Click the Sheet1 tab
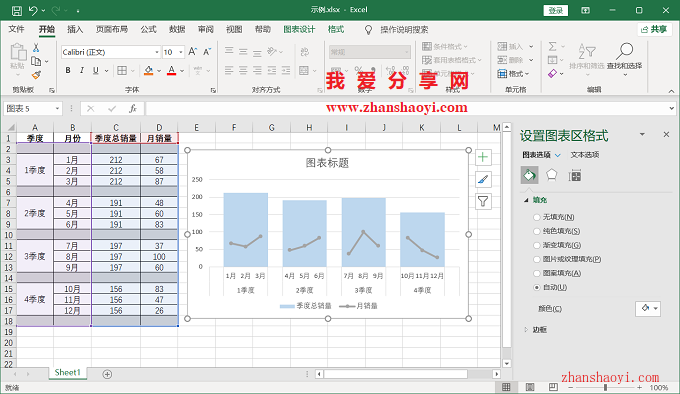The height and width of the screenshot is (394, 680). pos(68,372)
